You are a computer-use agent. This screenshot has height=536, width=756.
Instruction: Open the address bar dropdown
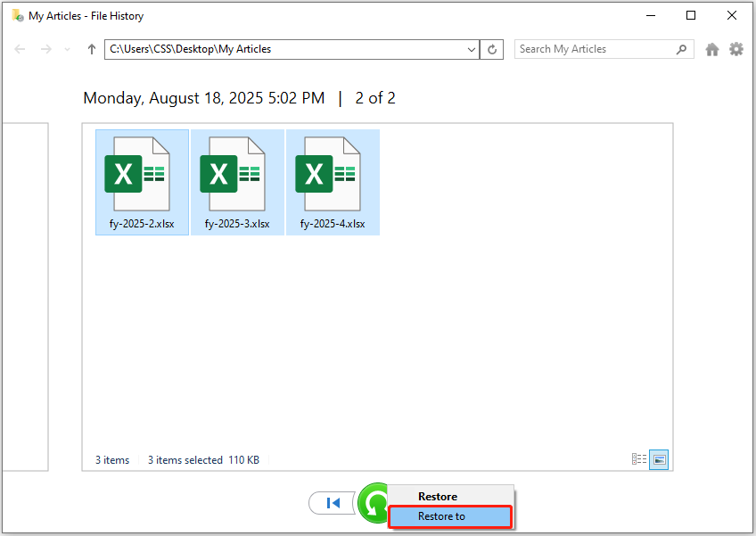coord(472,49)
